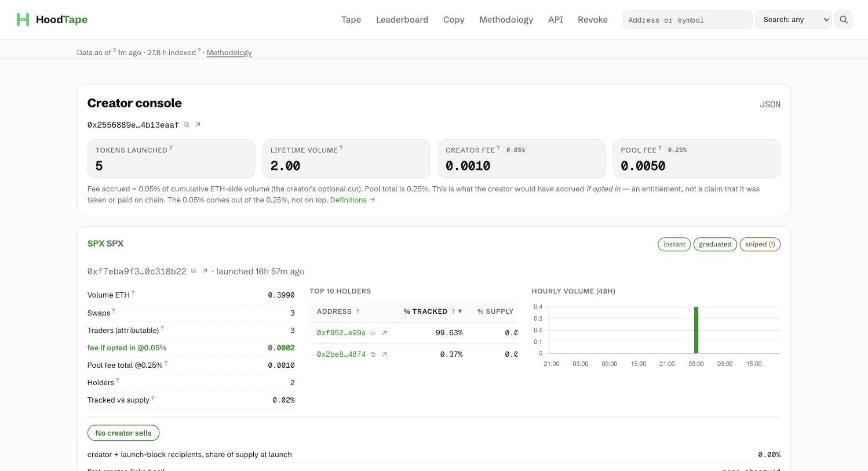Screen dimensions: 868x471
Task: Open the Revoke nav item
Action: point(593,20)
